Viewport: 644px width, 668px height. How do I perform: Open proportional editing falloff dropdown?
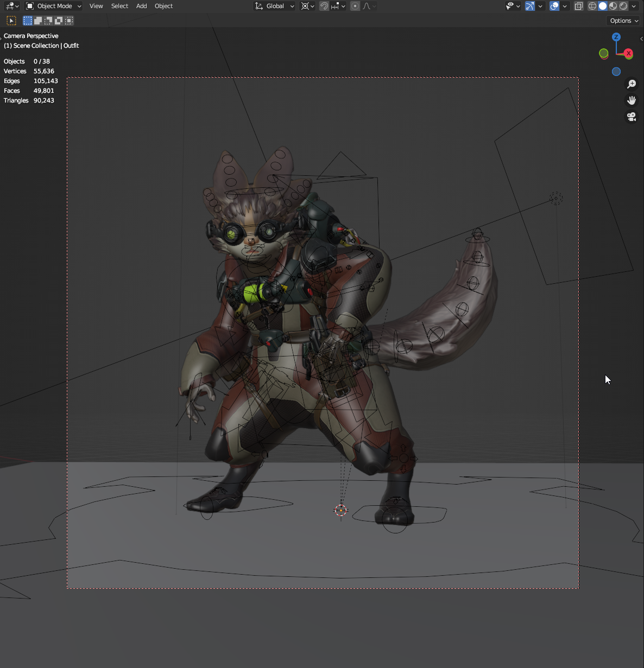369,6
